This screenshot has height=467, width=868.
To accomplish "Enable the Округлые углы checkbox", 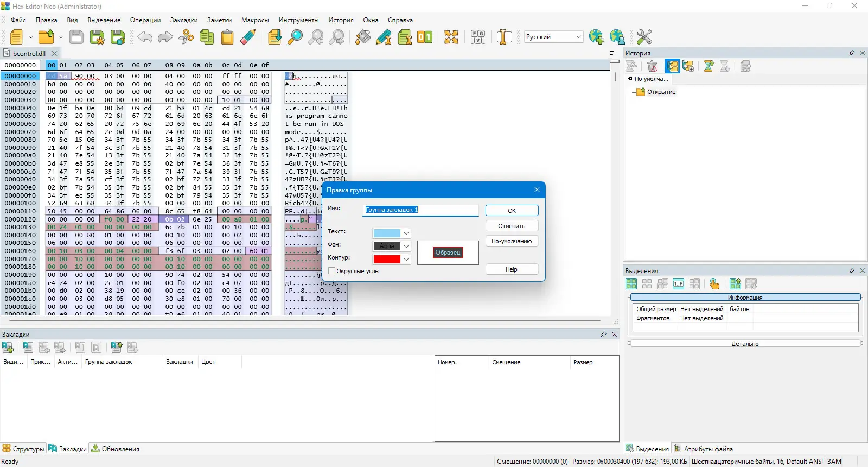I will point(332,271).
